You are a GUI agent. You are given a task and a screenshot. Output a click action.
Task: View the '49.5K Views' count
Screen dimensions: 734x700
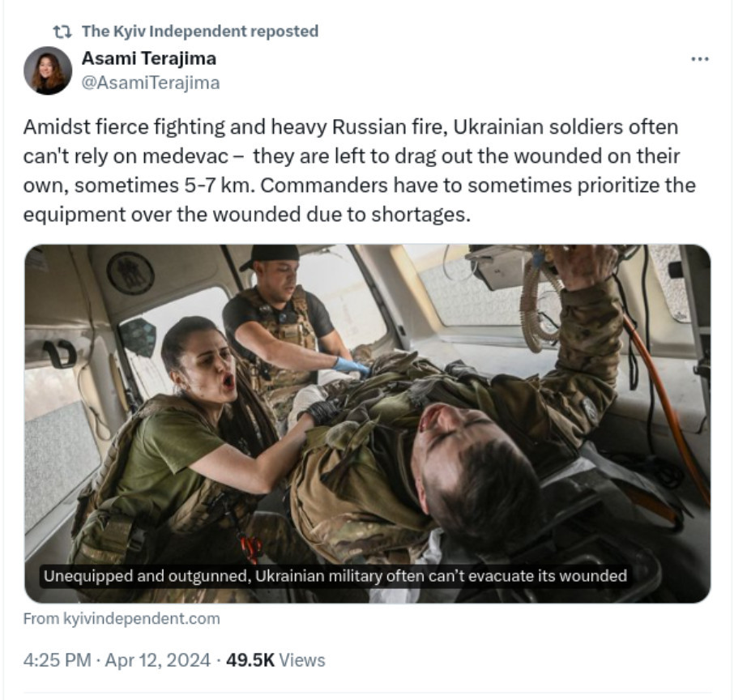(x=275, y=660)
